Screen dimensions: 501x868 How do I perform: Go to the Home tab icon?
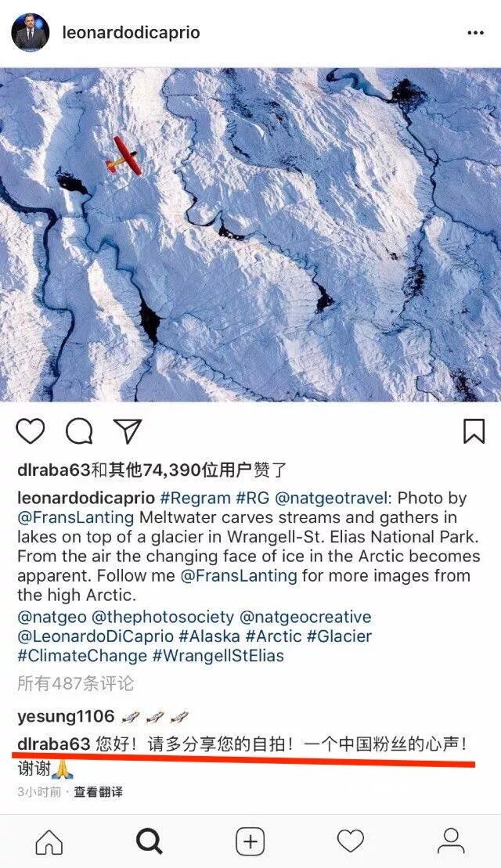coord(49,842)
